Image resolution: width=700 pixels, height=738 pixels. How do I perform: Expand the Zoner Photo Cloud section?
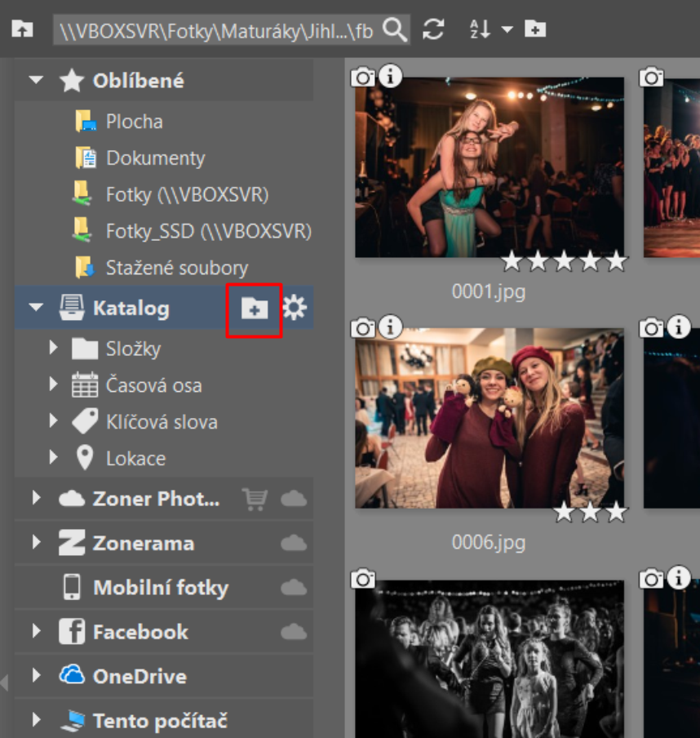click(x=36, y=497)
